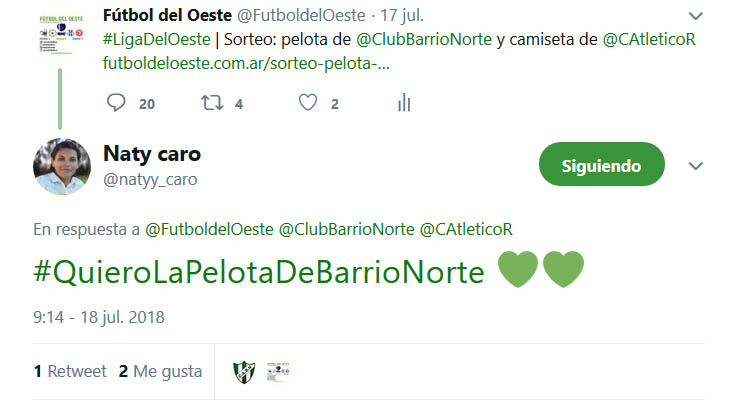Viewport: 737px width, 405px height.
Task: Click the Fútbol del Oeste liker avatar
Action: (x=278, y=372)
